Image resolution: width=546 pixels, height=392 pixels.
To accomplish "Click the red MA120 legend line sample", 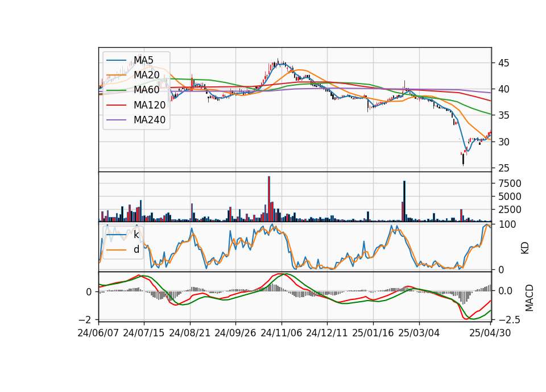I will tap(116, 105).
